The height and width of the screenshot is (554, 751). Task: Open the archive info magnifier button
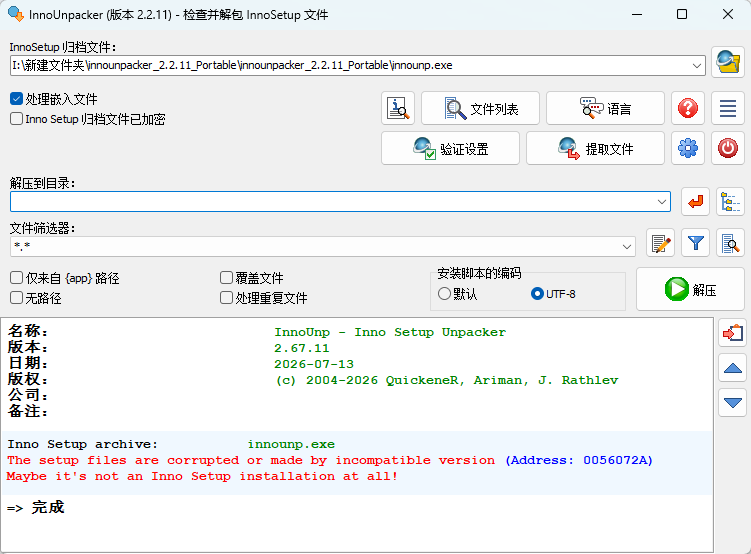pyautogui.click(x=398, y=108)
